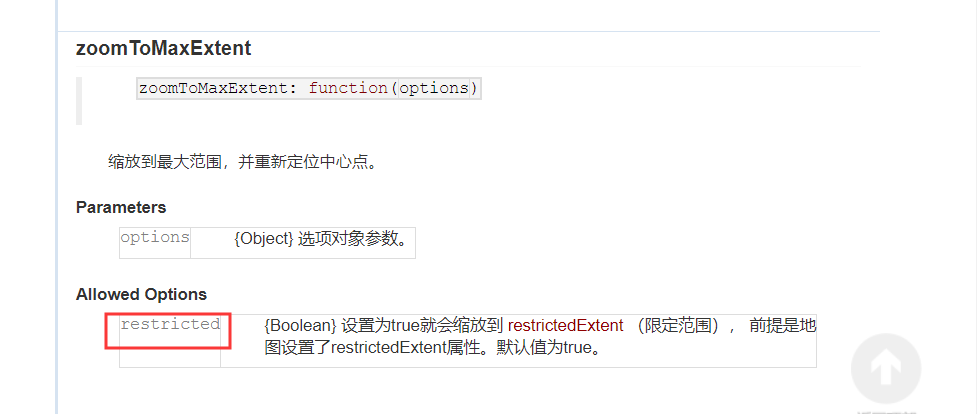Click the back-to-top arrow icon
This screenshot has width=977, height=414.
pos(885,368)
